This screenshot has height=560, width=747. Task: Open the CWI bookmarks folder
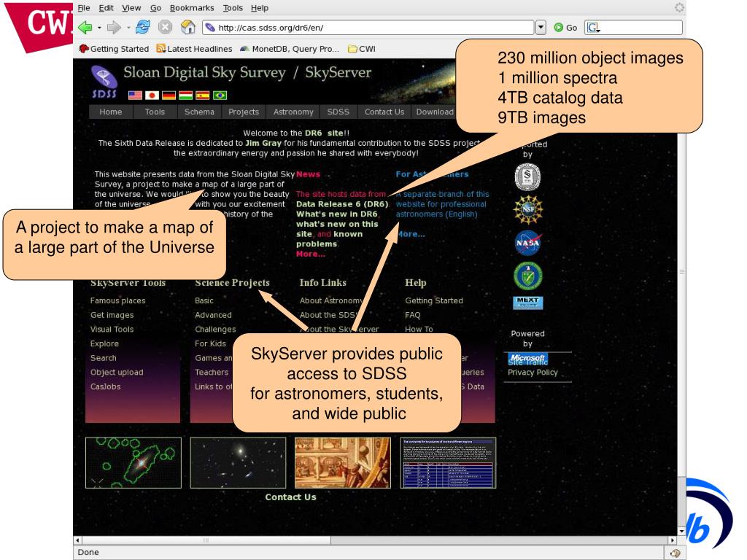362,49
